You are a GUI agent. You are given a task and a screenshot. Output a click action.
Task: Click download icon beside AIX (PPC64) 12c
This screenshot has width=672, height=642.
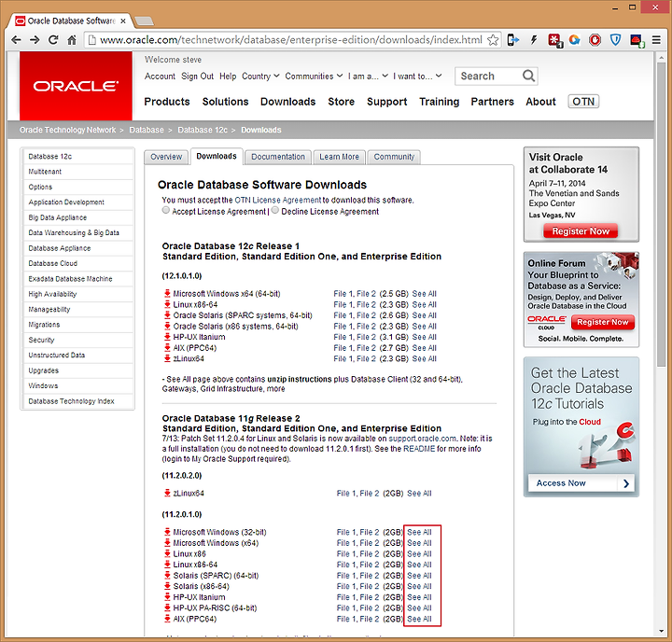(167, 347)
